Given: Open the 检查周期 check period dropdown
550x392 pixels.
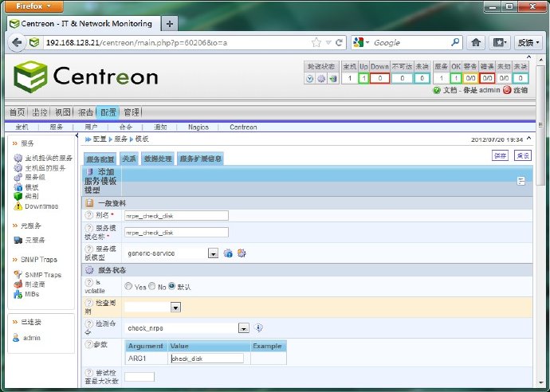Looking at the screenshot, I should click(x=175, y=308).
